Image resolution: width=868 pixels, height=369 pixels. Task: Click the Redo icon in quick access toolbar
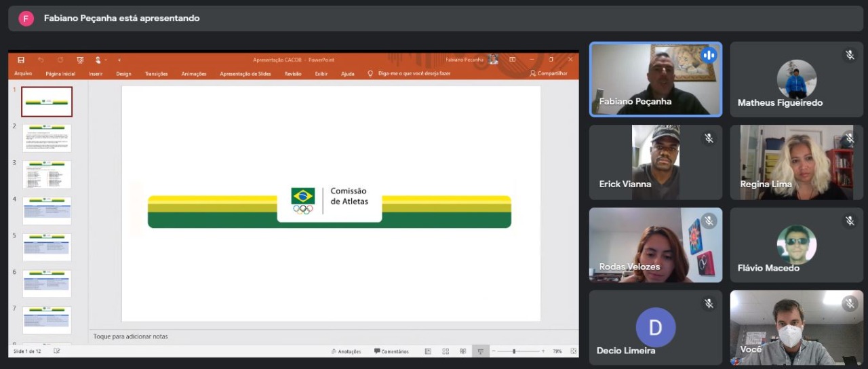click(x=60, y=60)
